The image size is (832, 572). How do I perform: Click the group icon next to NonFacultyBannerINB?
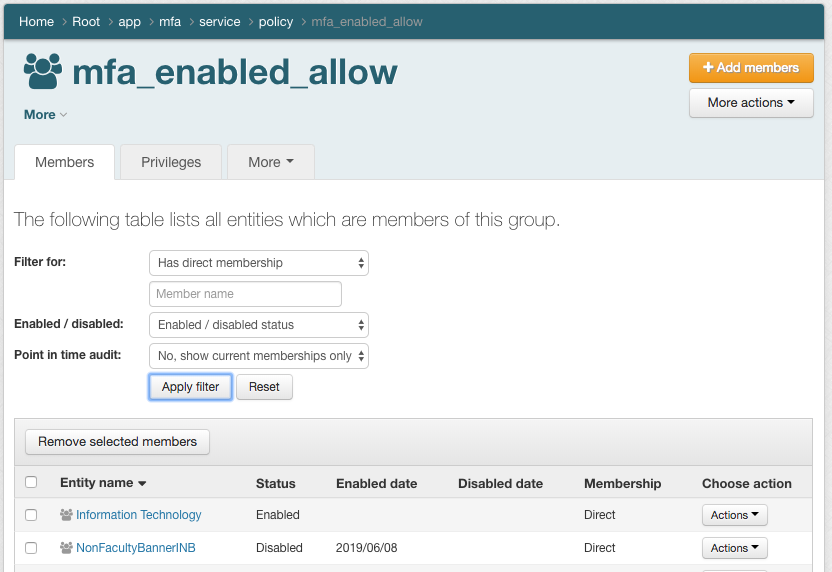(66, 548)
